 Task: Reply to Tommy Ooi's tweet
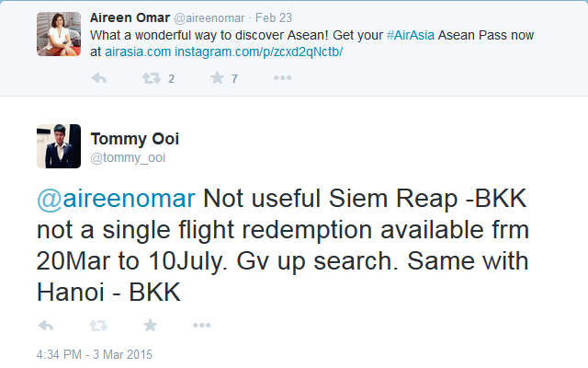45,325
